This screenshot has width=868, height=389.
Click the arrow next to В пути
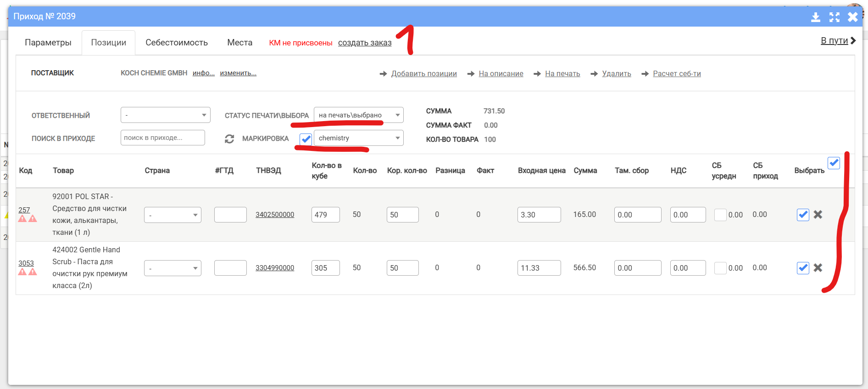click(853, 40)
